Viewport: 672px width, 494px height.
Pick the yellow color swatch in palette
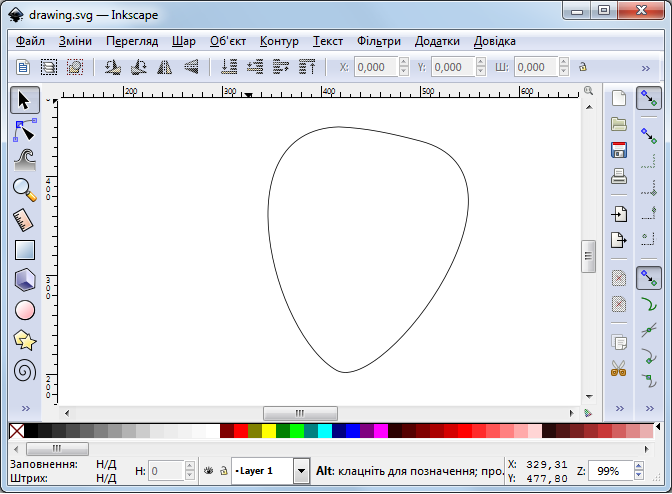pyautogui.click(x=268, y=430)
